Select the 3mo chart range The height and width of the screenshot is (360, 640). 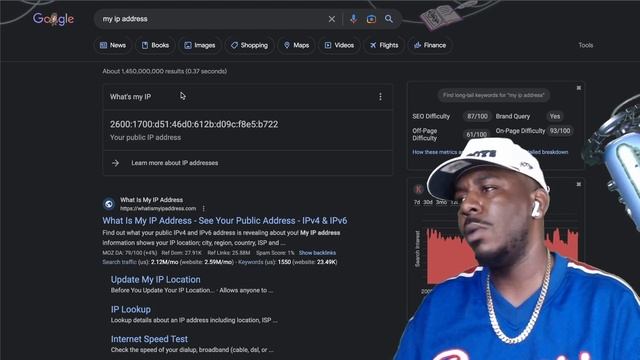[441, 202]
